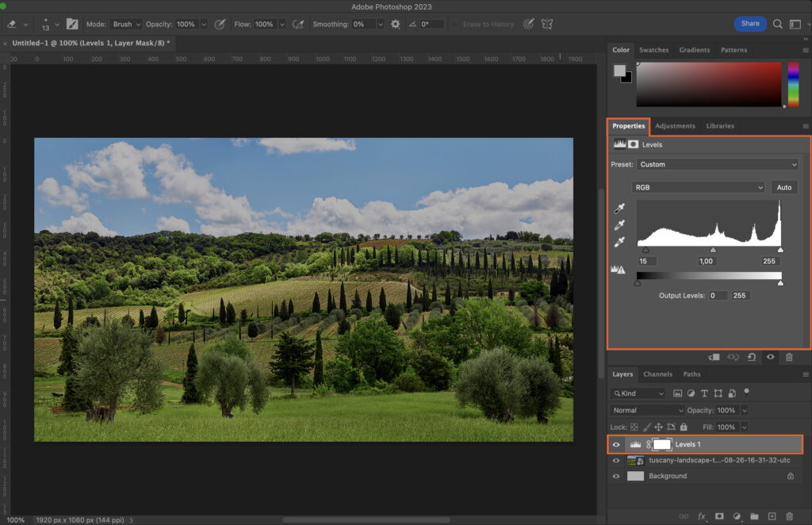Open the RGB channel dropdown
Image resolution: width=812 pixels, height=525 pixels.
point(697,187)
